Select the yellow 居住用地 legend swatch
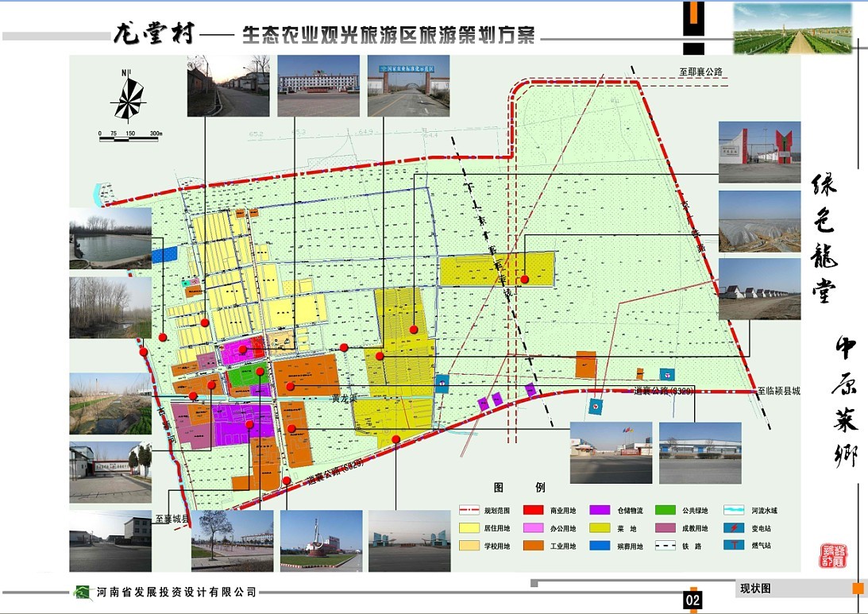 474,528
